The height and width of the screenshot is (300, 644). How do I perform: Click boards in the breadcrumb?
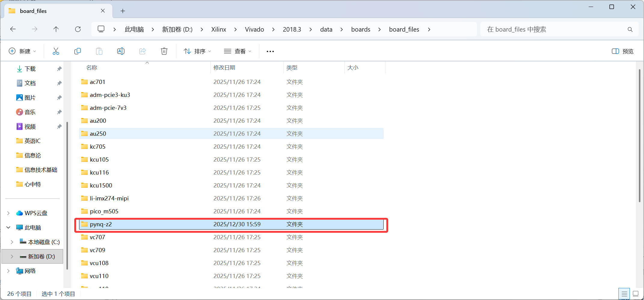tap(361, 29)
